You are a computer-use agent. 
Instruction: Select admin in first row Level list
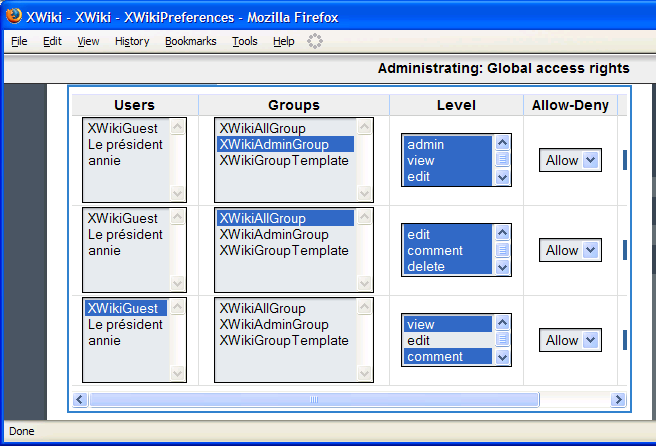(x=448, y=144)
